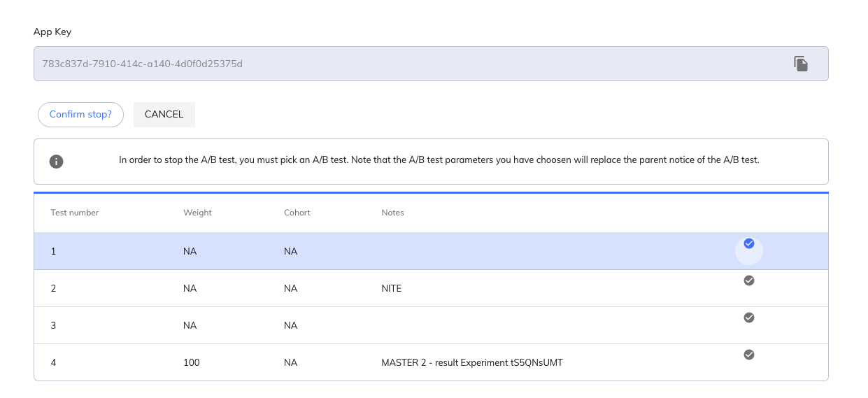
Task: Click the A/B test stop instruction text
Action: coord(439,160)
